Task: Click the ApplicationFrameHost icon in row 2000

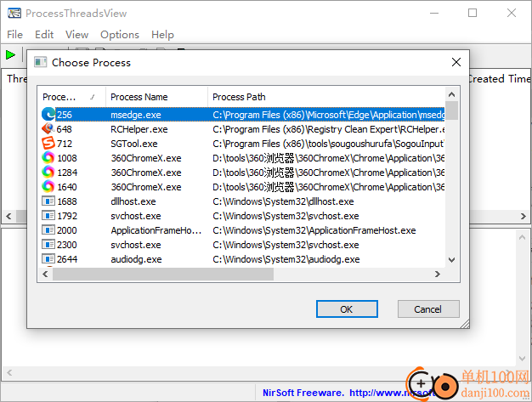Action: click(x=48, y=230)
